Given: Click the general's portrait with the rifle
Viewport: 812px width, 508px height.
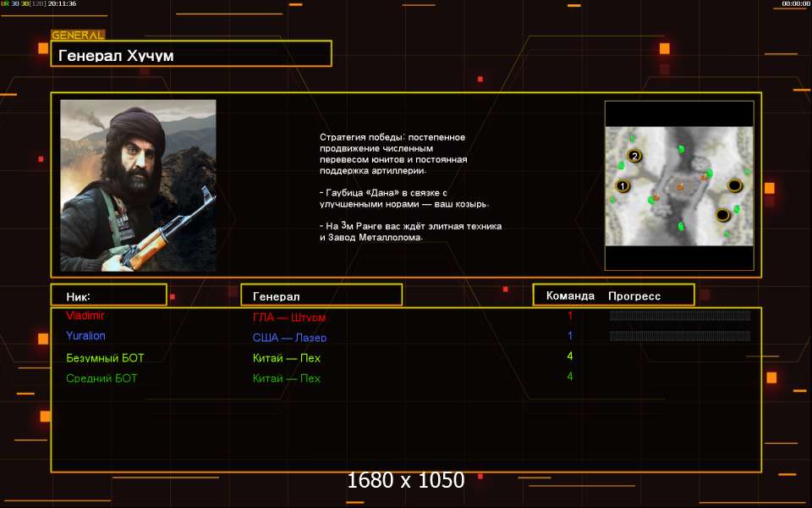Looking at the screenshot, I should pos(138,185).
